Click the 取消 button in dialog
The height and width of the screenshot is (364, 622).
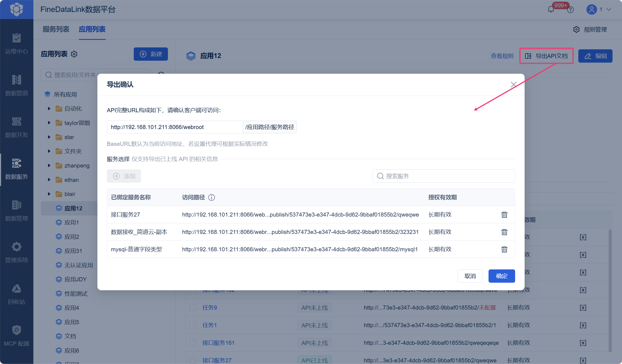click(470, 276)
